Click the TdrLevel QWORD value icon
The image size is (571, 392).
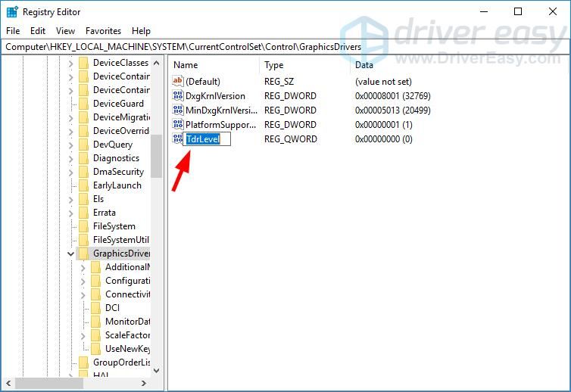pyautogui.click(x=178, y=139)
